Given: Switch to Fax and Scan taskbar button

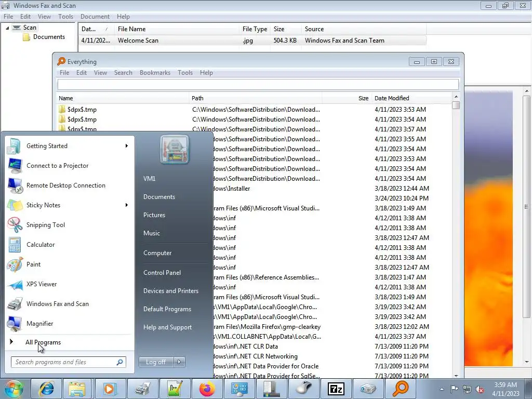Looking at the screenshot, I should [x=142, y=389].
